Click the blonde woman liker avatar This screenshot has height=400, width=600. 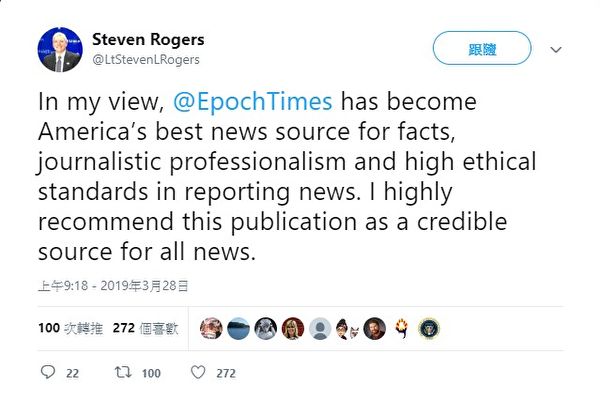tap(293, 328)
